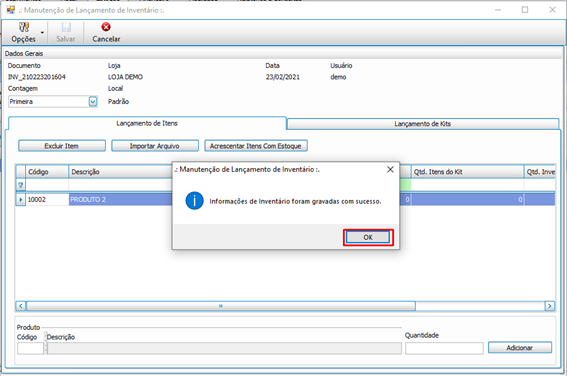Click the Importar Arquivo button

(x=155, y=146)
